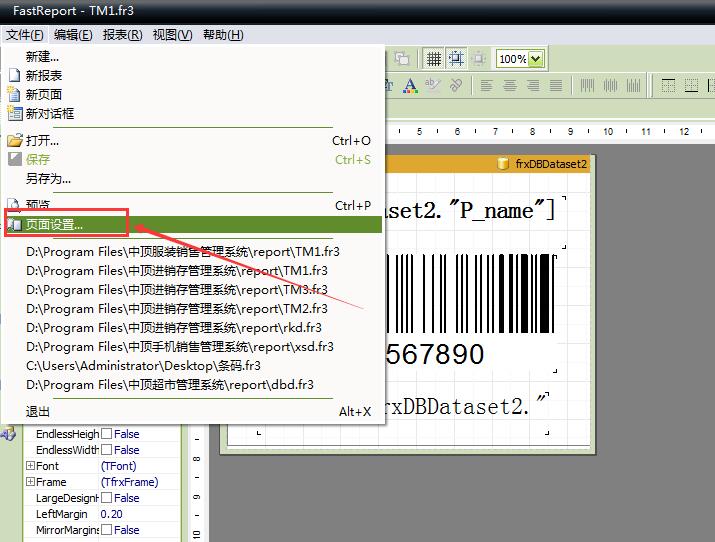
Task: Click the frxDBDataset2 band header
Action: [487, 164]
